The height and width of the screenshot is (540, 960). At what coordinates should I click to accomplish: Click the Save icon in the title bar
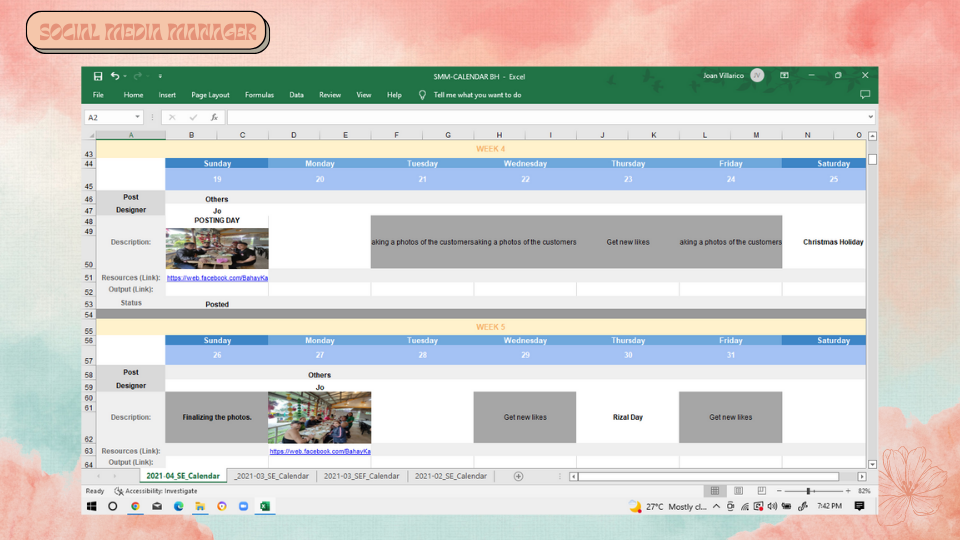[x=98, y=76]
